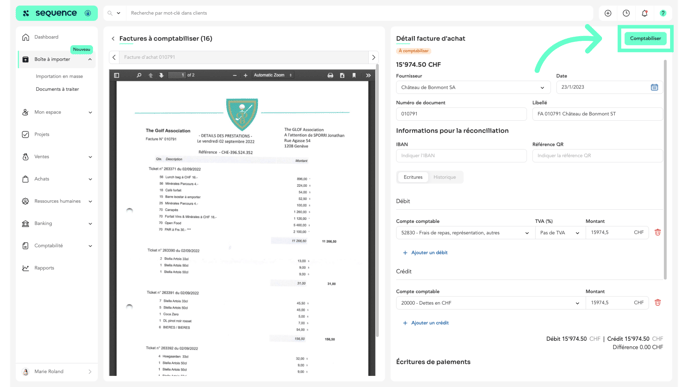688x387 pixels.
Task: Open PDF viewer extra tools
Action: click(x=368, y=75)
